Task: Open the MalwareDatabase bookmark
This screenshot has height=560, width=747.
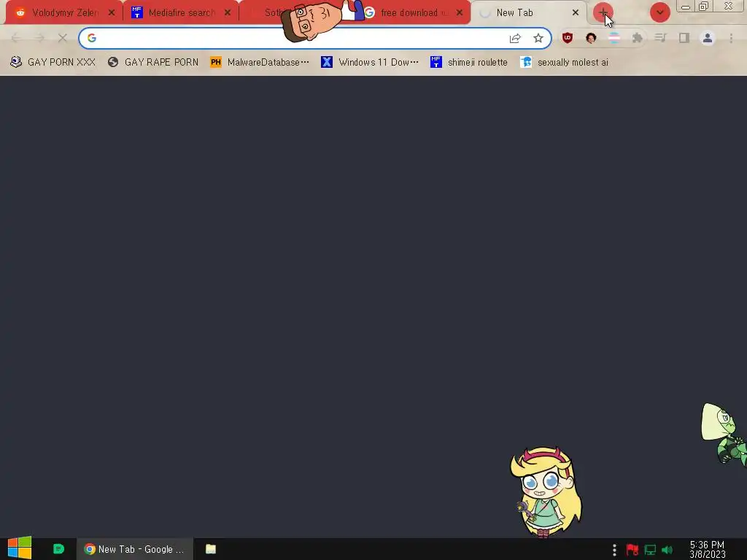Action: [x=260, y=63]
